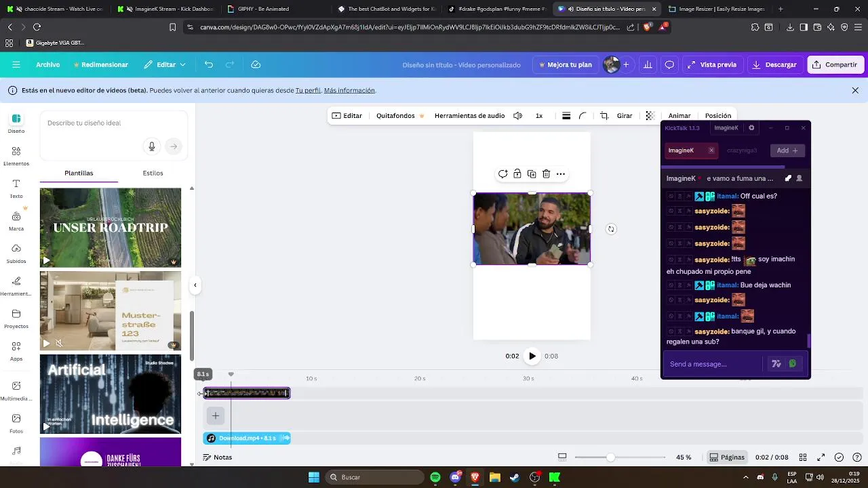Adjust the timeline zoom slider handle

click(611, 457)
